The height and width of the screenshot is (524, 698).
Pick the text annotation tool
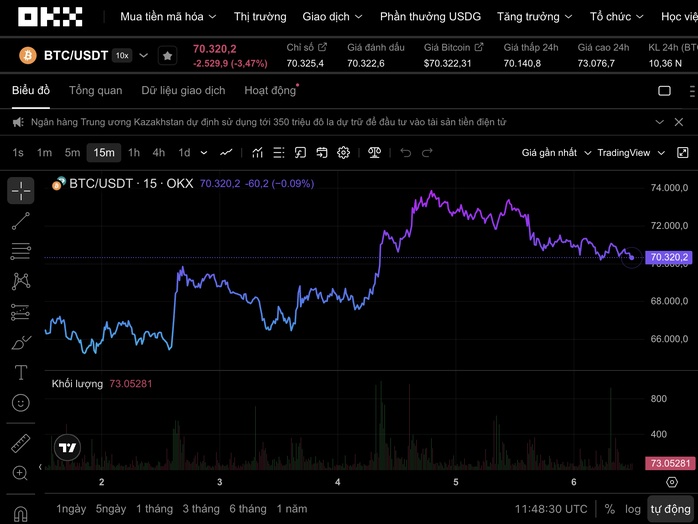(x=21, y=373)
